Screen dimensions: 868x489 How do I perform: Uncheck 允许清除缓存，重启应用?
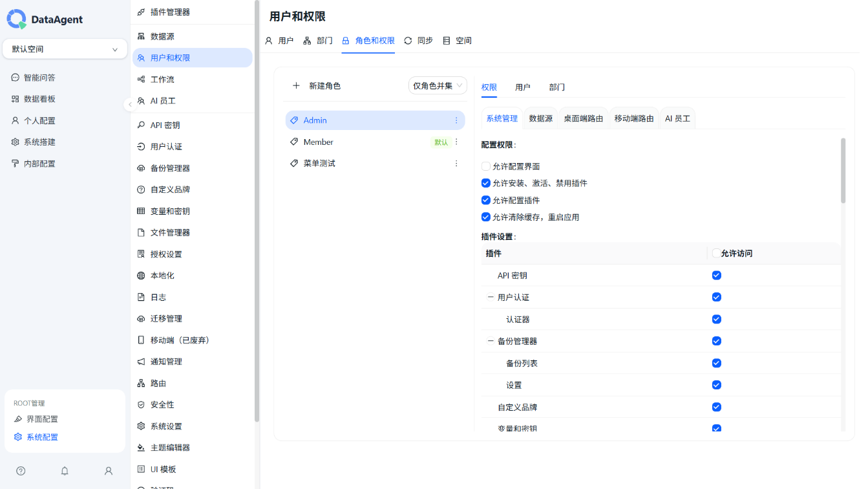click(486, 217)
